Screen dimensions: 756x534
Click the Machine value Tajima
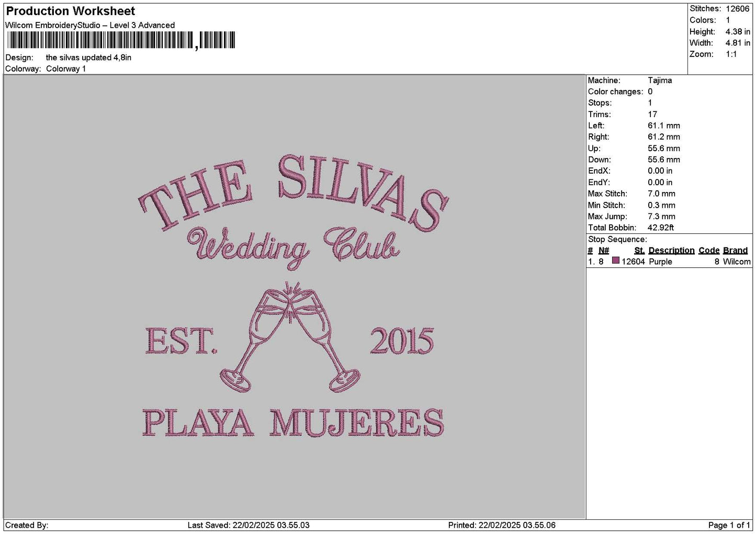[660, 80]
